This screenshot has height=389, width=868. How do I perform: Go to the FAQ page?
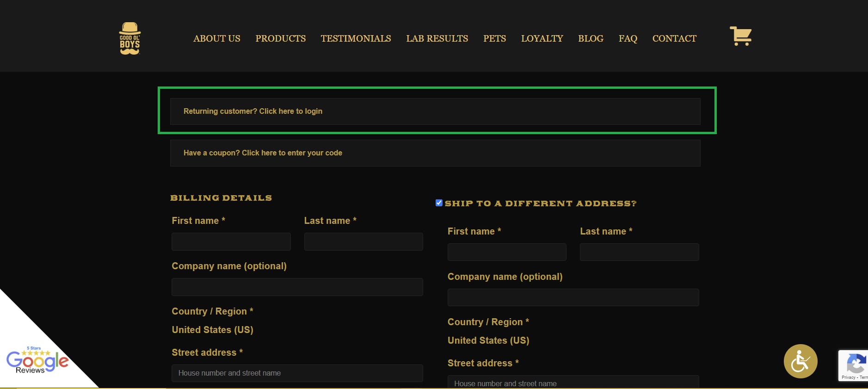pos(628,38)
